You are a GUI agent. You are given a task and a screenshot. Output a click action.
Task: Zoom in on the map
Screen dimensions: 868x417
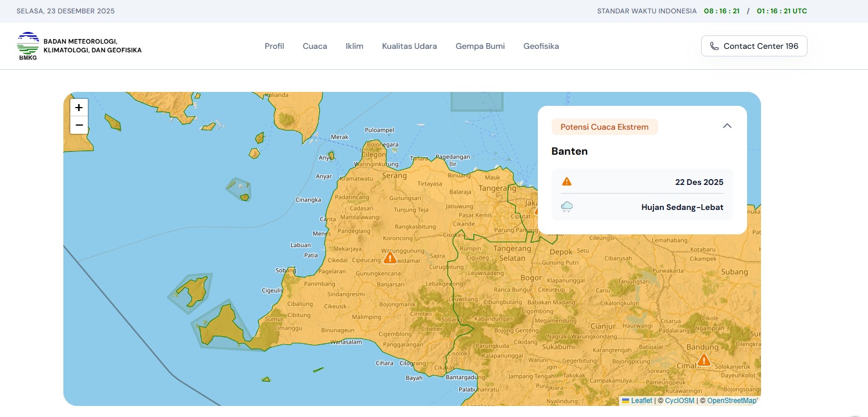(79, 108)
